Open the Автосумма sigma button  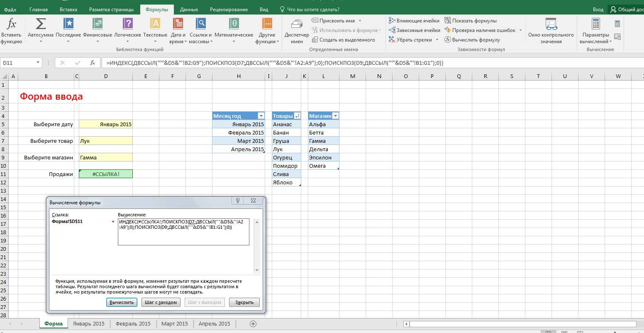[41, 31]
